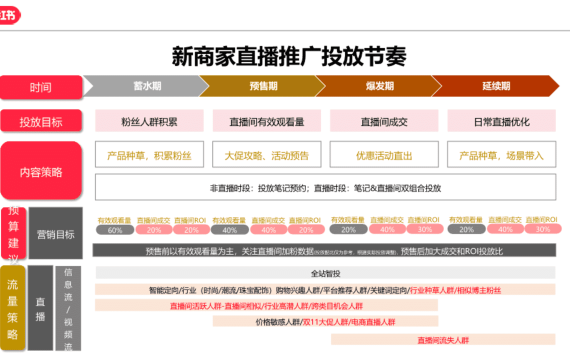Screen dimensions: 570x360
Task: Click the 全站智投 gray bar
Action: click(325, 273)
